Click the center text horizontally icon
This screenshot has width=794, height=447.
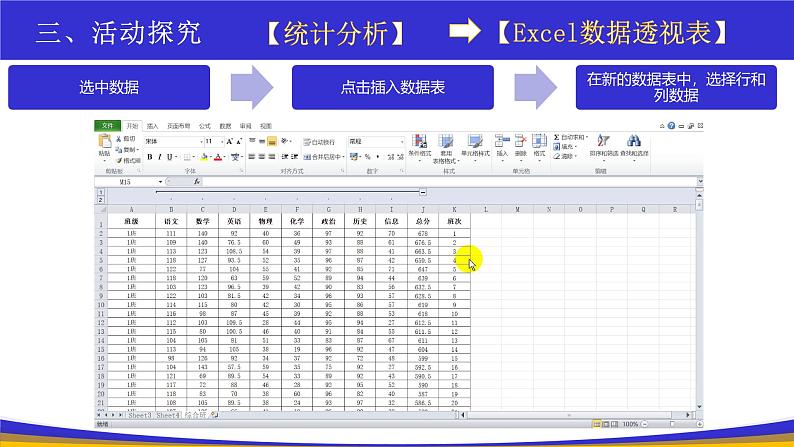(x=262, y=157)
